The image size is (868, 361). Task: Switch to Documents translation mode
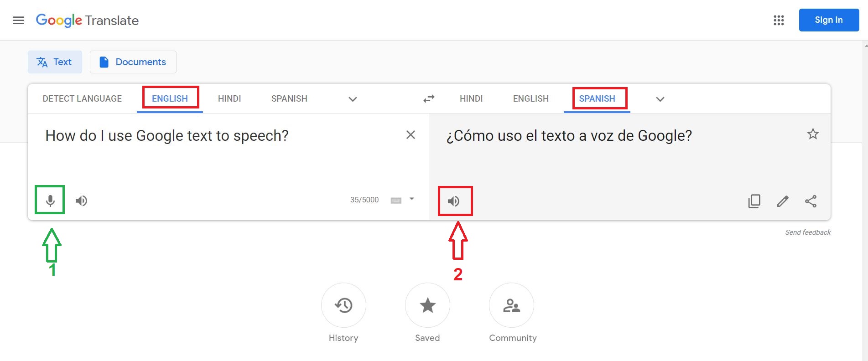pos(133,62)
